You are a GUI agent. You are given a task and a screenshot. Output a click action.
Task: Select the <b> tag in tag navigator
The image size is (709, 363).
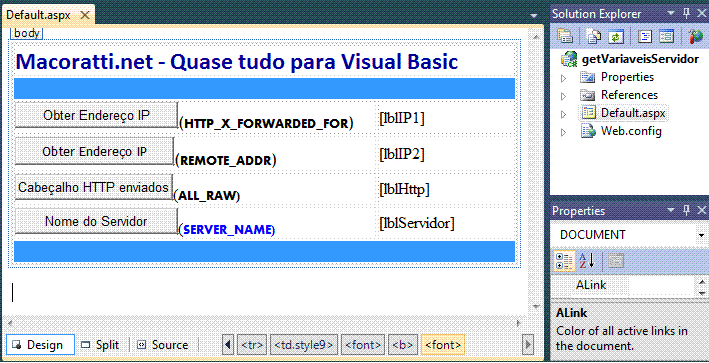point(402,345)
